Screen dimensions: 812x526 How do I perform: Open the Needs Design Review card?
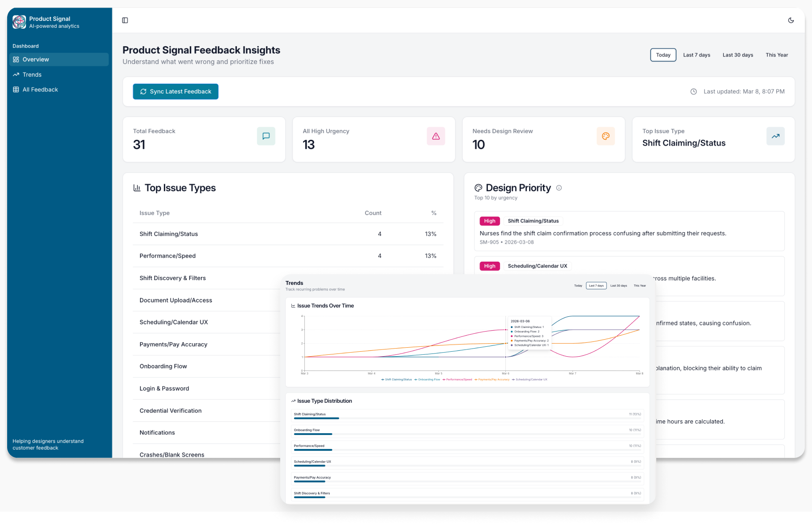(543, 139)
